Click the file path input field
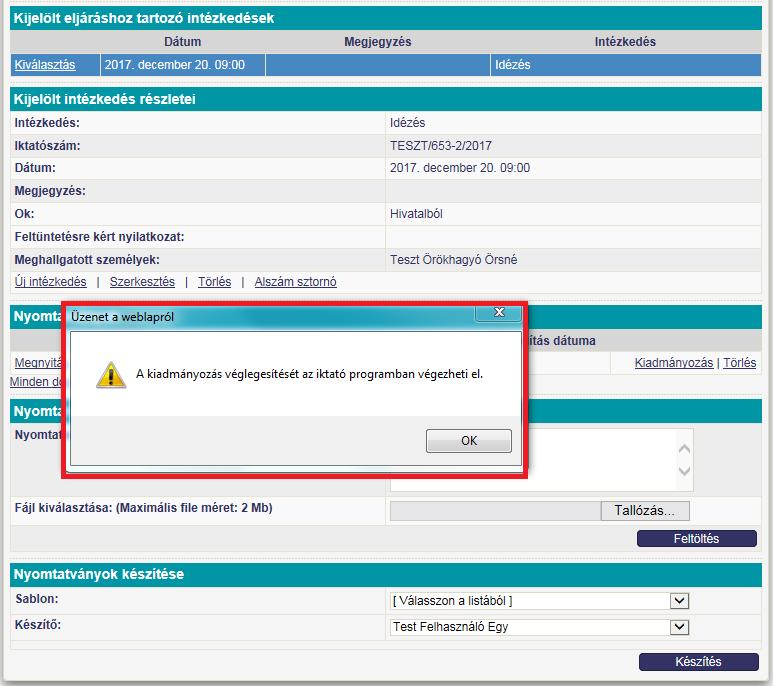This screenshot has height=686, width=773. (495, 511)
